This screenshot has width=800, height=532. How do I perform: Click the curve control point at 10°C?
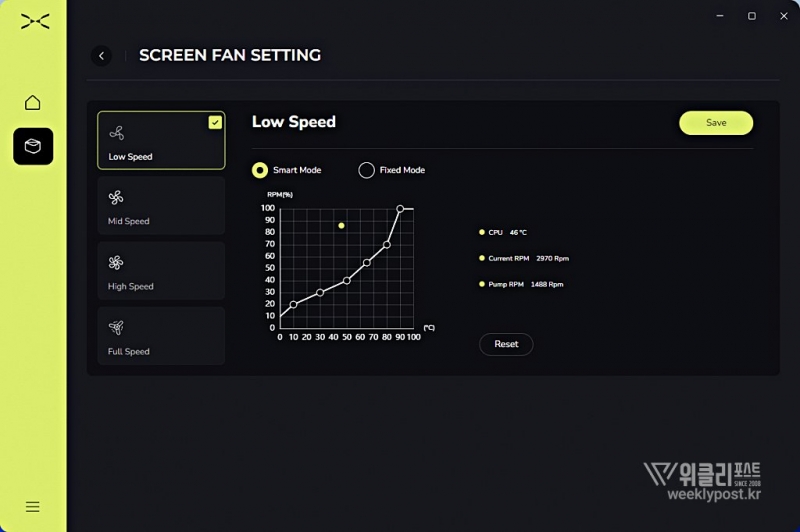coord(294,304)
